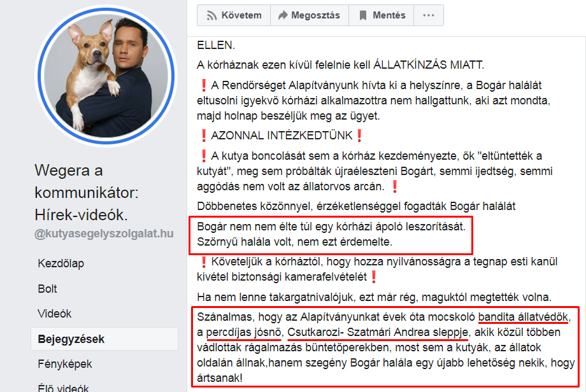The height and width of the screenshot is (392, 586).
Task: Click the RSS feed icon beside Követem
Action: (211, 15)
